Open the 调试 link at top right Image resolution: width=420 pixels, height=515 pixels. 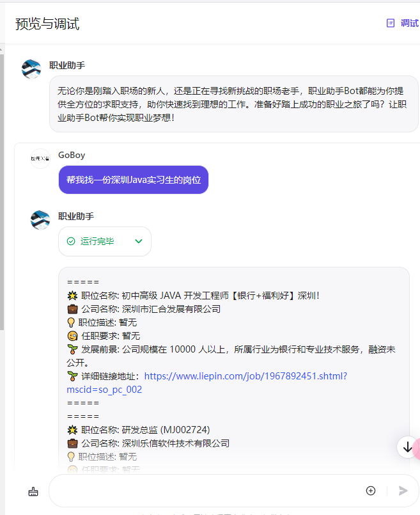click(x=409, y=23)
